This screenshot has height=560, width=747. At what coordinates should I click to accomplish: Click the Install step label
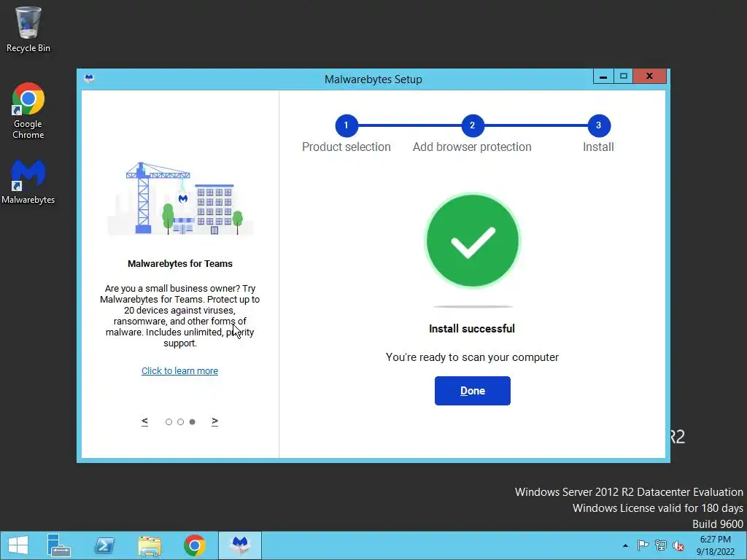tap(598, 147)
